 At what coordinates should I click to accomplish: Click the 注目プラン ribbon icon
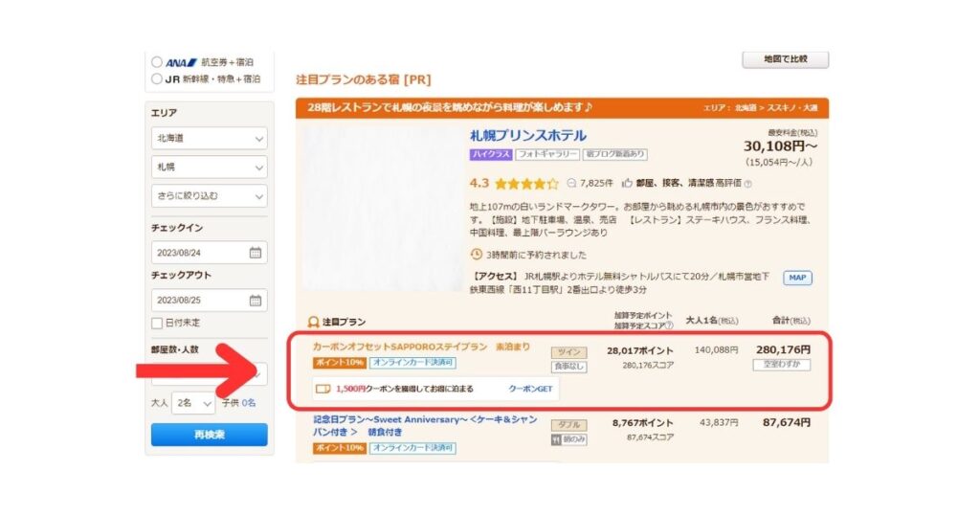click(x=313, y=322)
